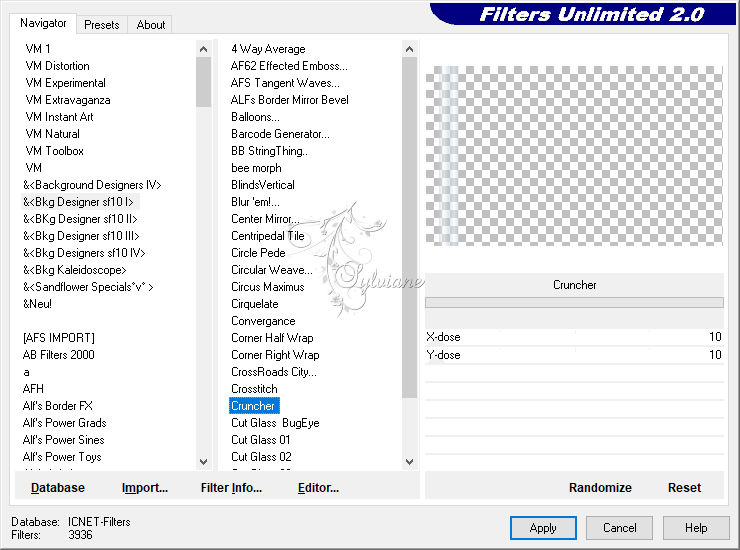Click the Database button
The width and height of the screenshot is (740, 550).
click(58, 488)
